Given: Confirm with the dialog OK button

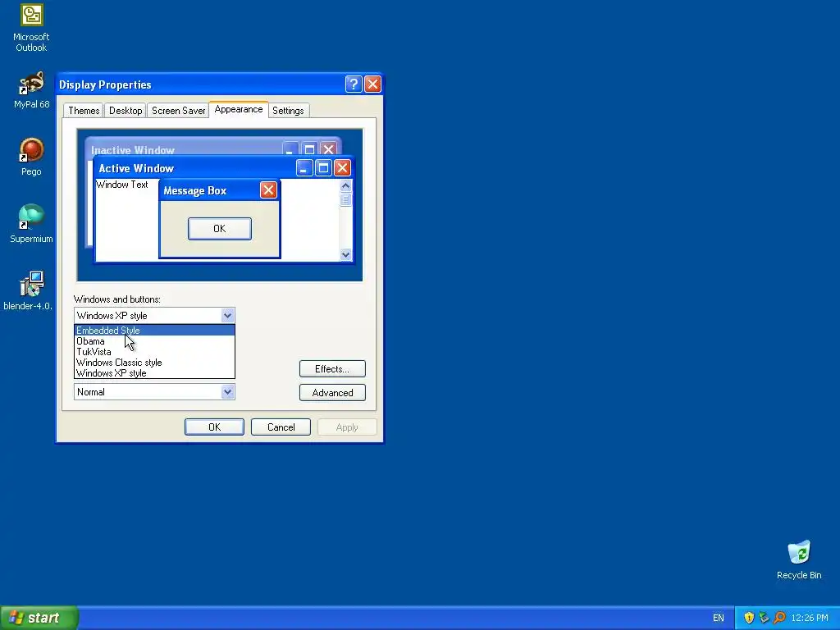Looking at the screenshot, I should tap(214, 427).
